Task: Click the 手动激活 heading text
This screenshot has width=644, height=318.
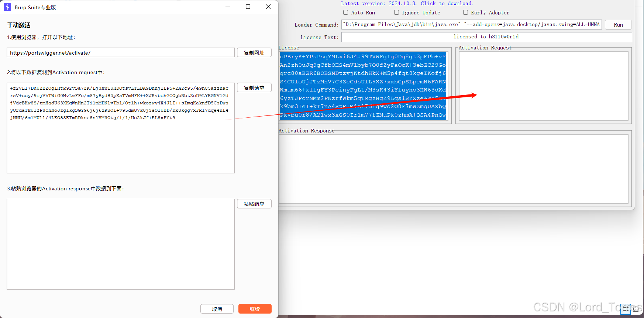Action: click(x=19, y=25)
